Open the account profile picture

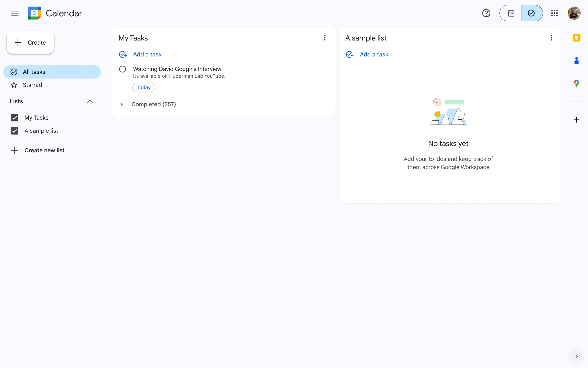[574, 13]
